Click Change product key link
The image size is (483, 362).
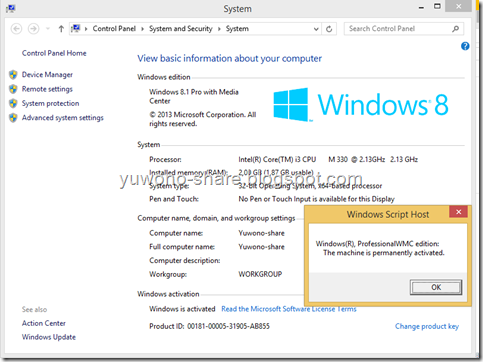tap(427, 326)
